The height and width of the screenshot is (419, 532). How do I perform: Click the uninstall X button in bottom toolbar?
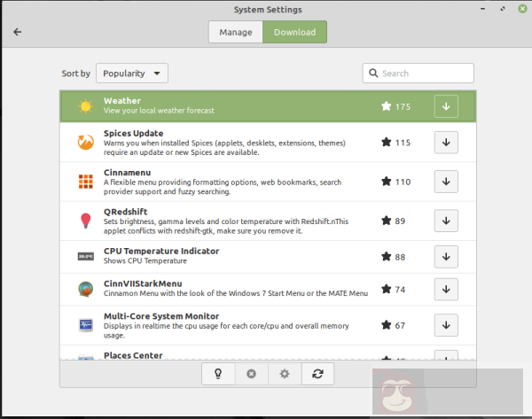251,374
